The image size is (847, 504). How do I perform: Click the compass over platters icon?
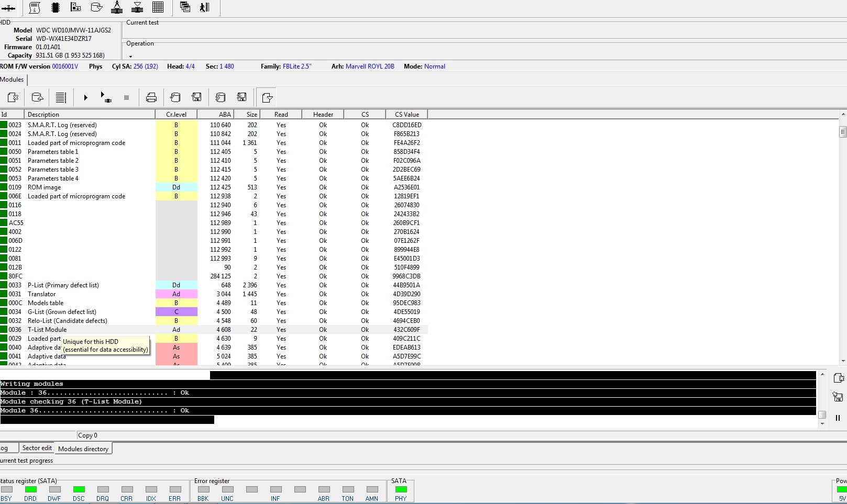(x=117, y=7)
